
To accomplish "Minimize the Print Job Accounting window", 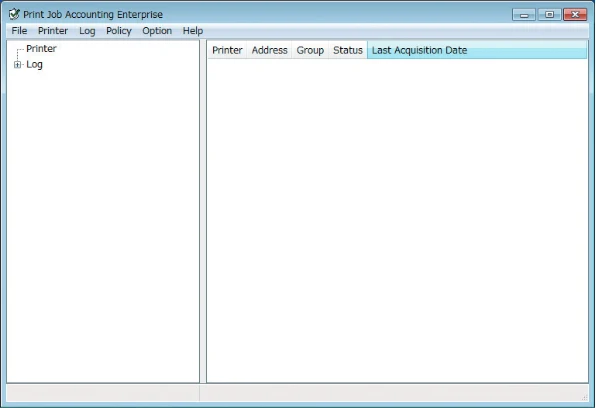I will point(524,14).
